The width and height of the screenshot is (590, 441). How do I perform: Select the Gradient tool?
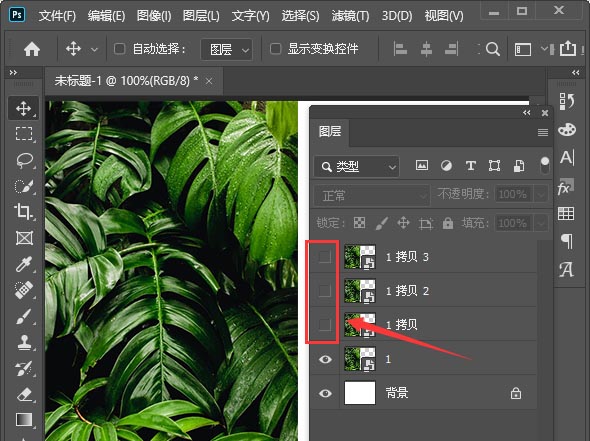24,420
